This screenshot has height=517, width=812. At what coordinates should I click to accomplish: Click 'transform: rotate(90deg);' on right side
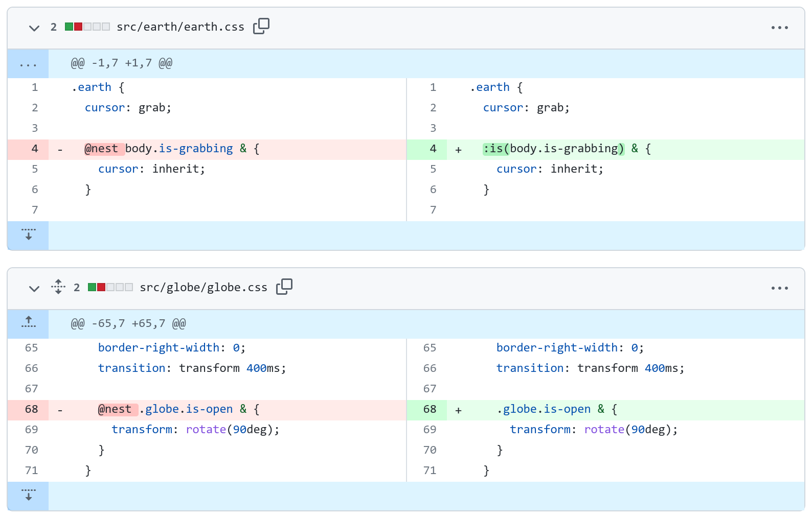[x=594, y=430]
